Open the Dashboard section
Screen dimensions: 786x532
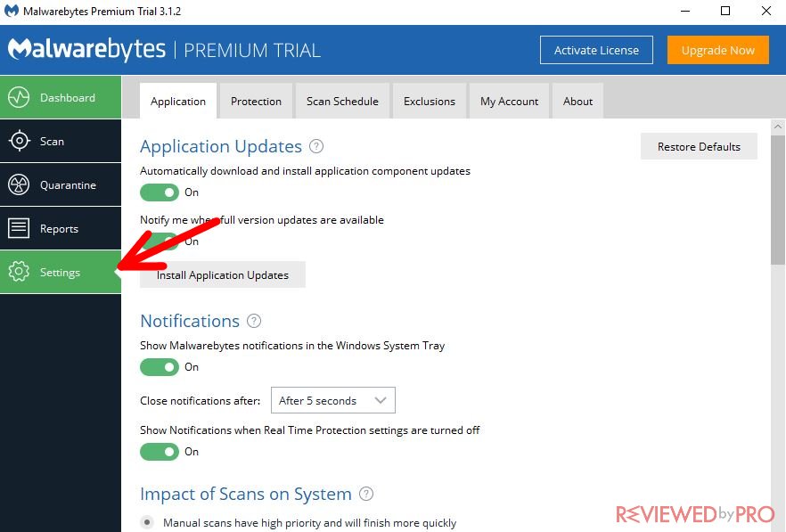coord(61,97)
